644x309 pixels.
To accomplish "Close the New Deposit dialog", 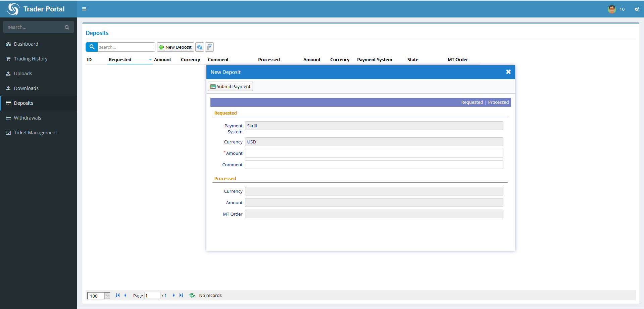I will (508, 72).
